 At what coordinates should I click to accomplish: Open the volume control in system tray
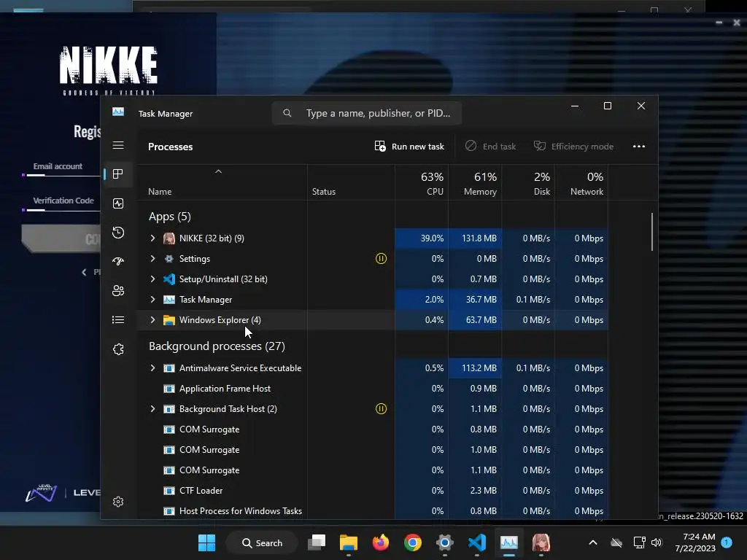pos(657,542)
